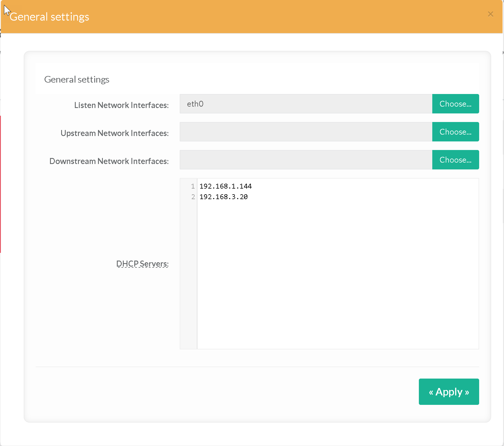Click the Listen Network Interfaces label
The width and height of the screenshot is (504, 446).
pos(121,105)
